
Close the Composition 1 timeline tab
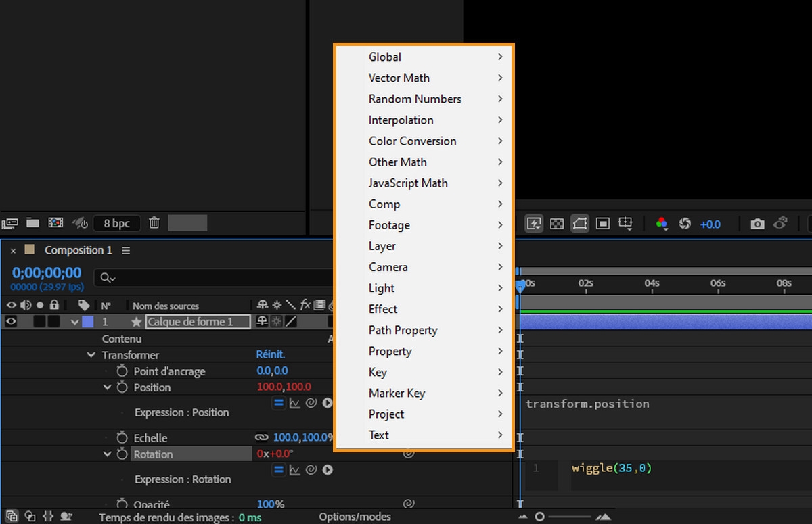pos(13,250)
